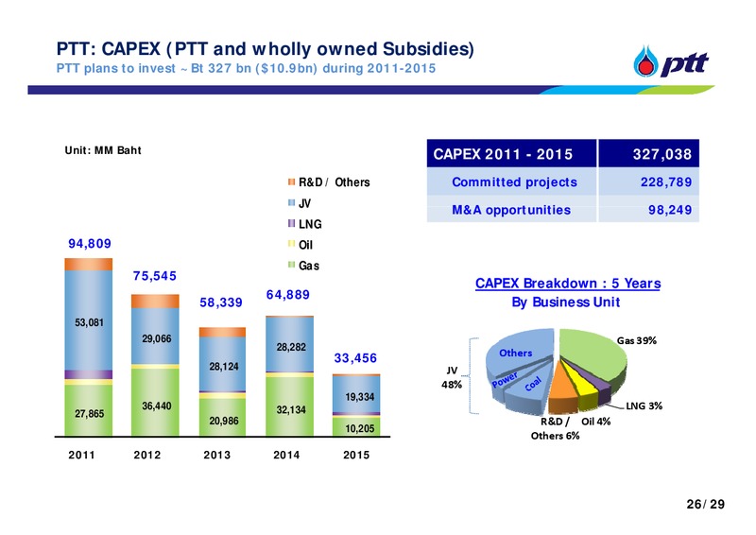Click the 2011 total value 94,809
Viewport: 756px width, 535px height.
click(x=90, y=244)
